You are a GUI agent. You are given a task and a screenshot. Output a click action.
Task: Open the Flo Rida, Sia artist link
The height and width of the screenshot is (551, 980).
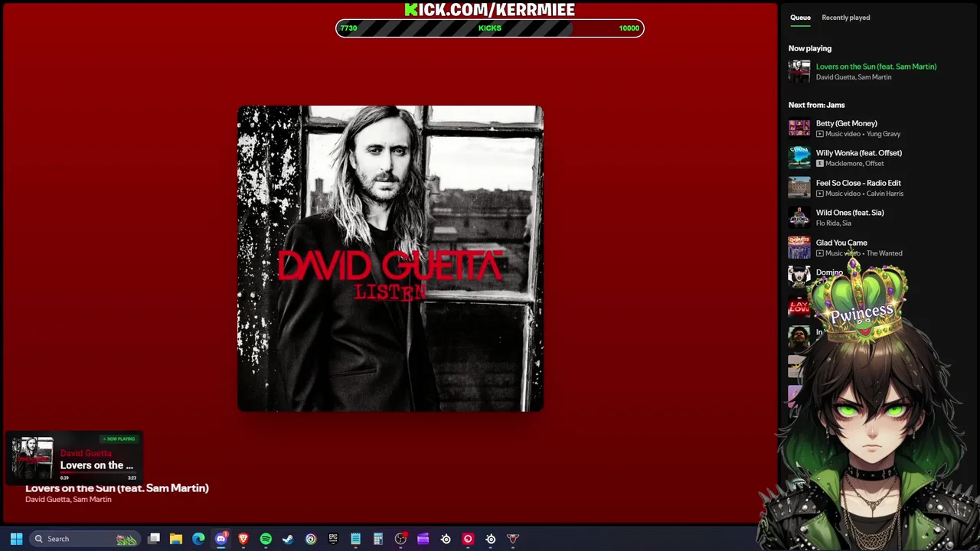834,223
